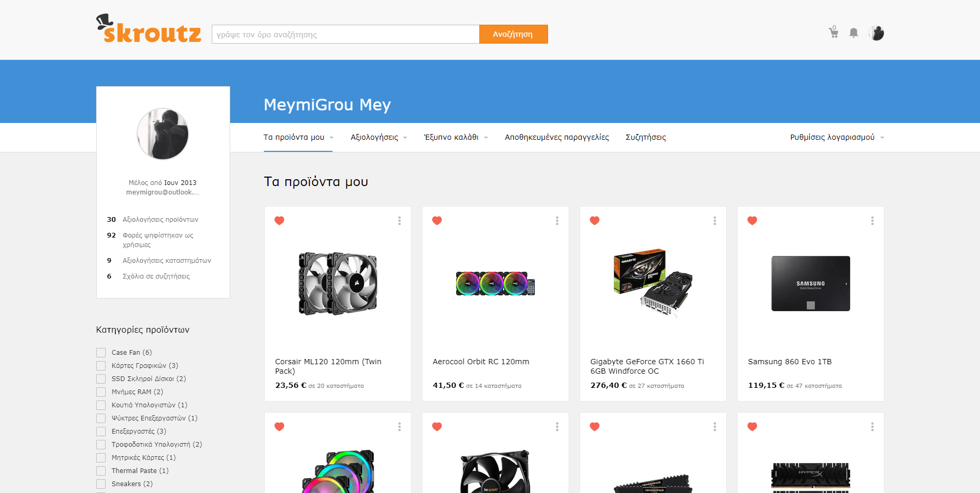980x493 pixels.
Task: Click the Skroutz logo
Action: point(149,30)
